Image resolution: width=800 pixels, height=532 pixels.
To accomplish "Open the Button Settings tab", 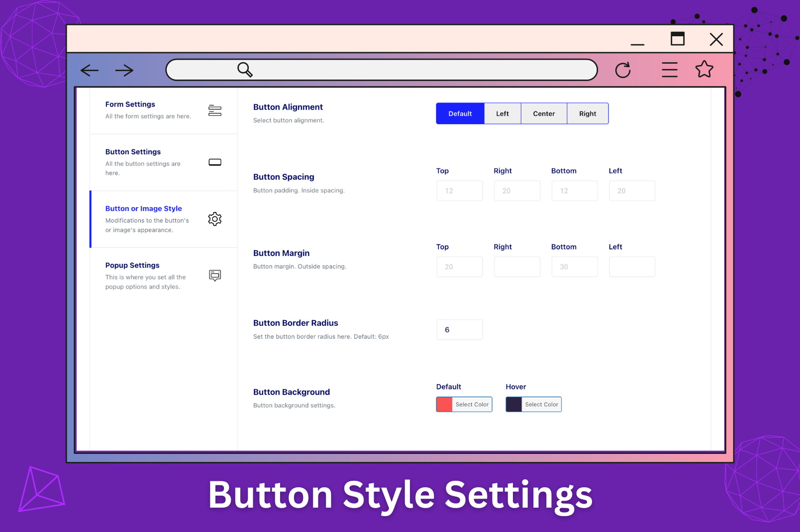I will (164, 162).
